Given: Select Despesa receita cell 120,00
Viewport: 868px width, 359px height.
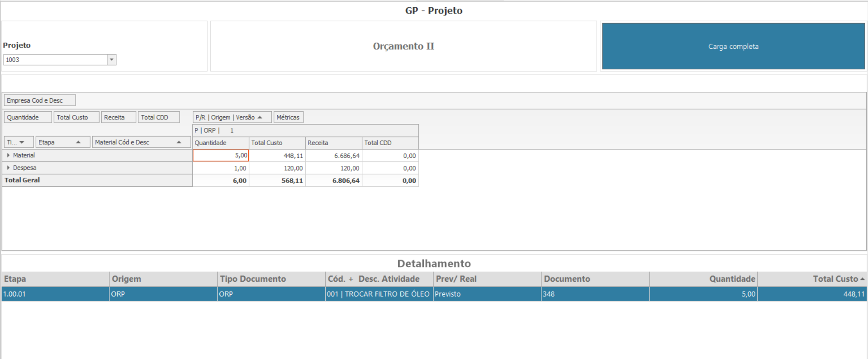Looking at the screenshot, I should pyautogui.click(x=334, y=168).
